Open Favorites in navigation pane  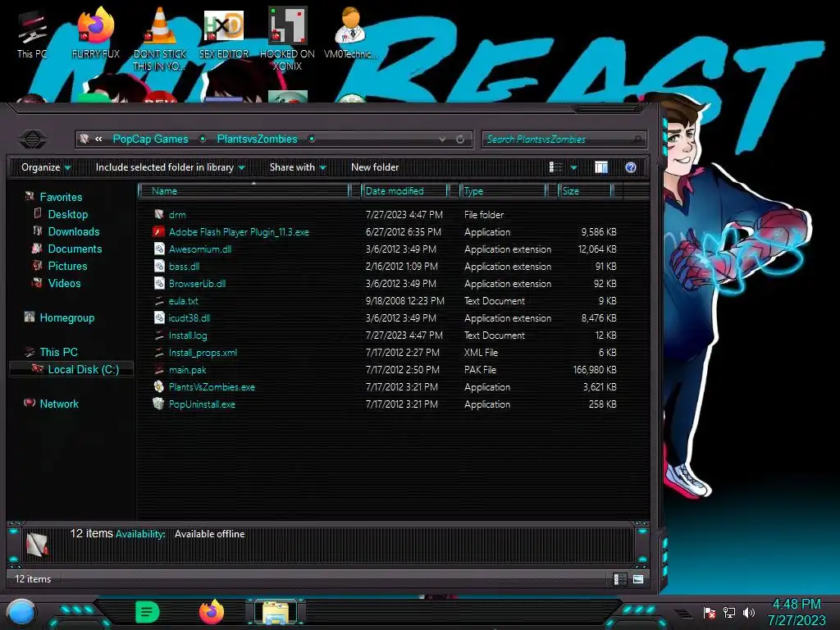pyautogui.click(x=61, y=197)
